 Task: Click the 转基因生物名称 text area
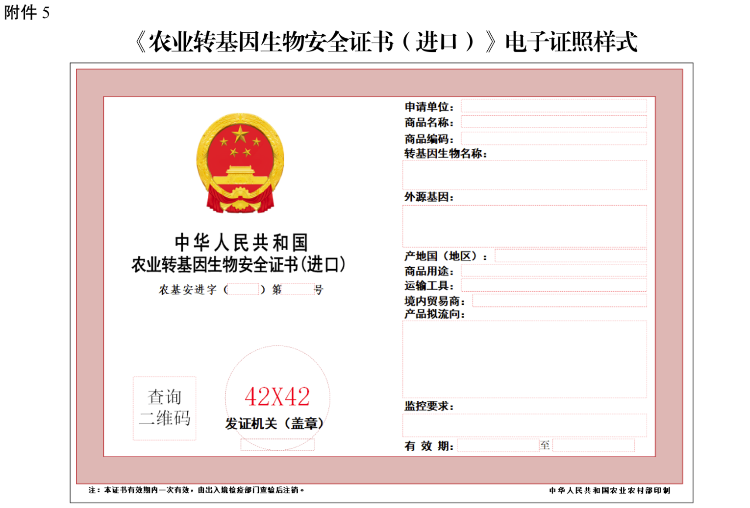524,175
